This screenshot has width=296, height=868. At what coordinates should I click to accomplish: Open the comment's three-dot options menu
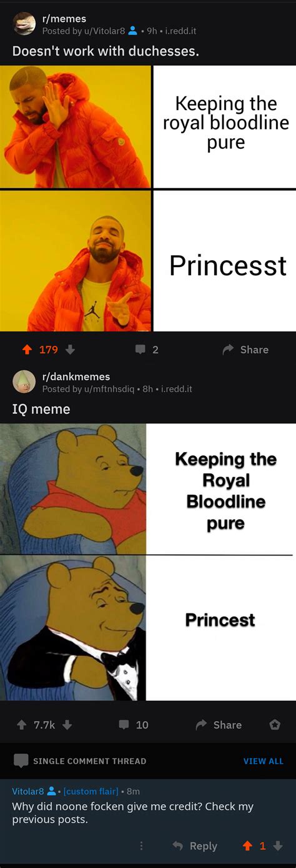coord(141,846)
